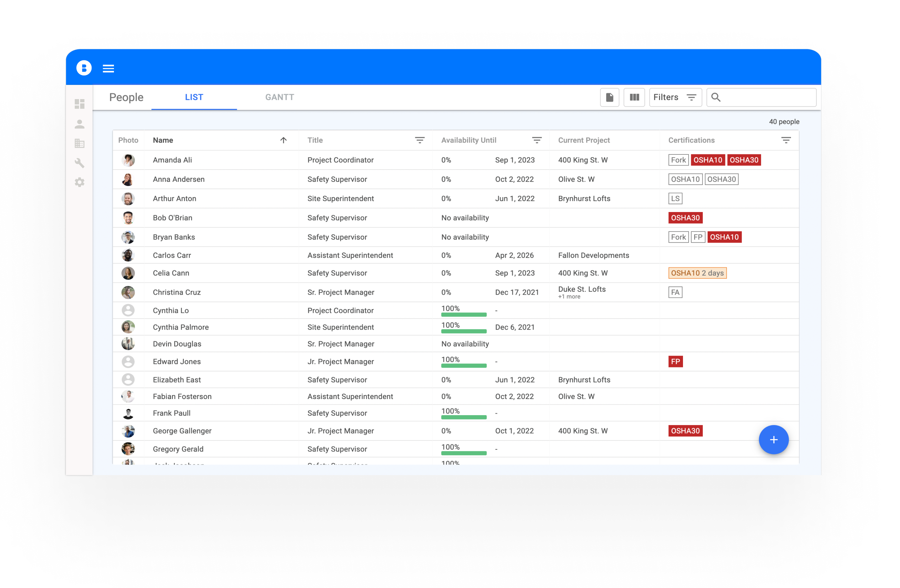Image resolution: width=900 pixels, height=588 pixels.
Task: Open the Filters button
Action: click(x=675, y=97)
